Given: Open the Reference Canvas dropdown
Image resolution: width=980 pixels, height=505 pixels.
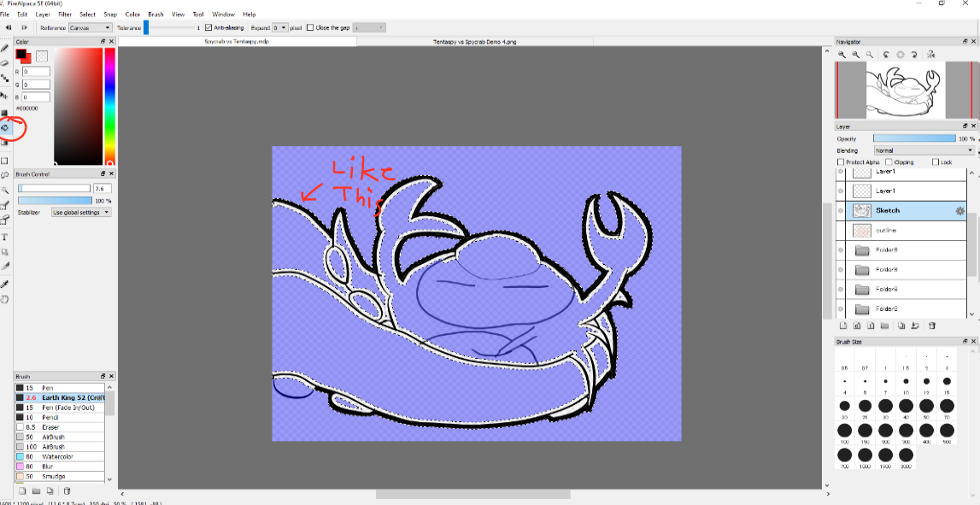Looking at the screenshot, I should click(90, 27).
